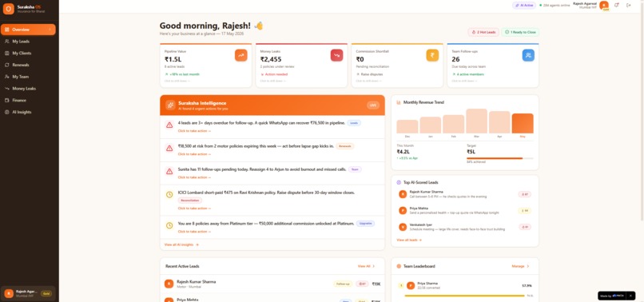The width and height of the screenshot is (644, 302).
Task: Open My Team sidebar item
Action: click(x=28, y=77)
